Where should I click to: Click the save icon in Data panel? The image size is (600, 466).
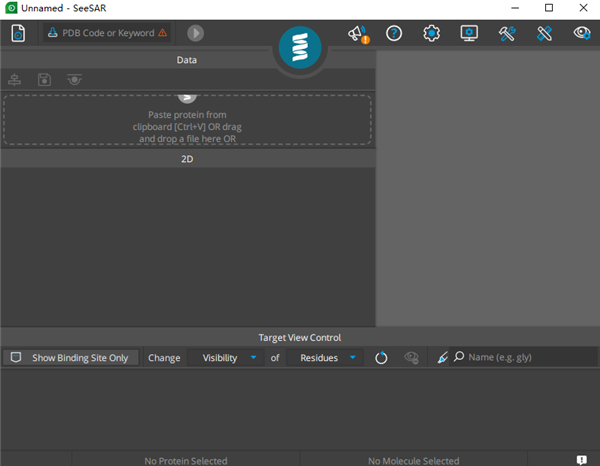point(44,80)
